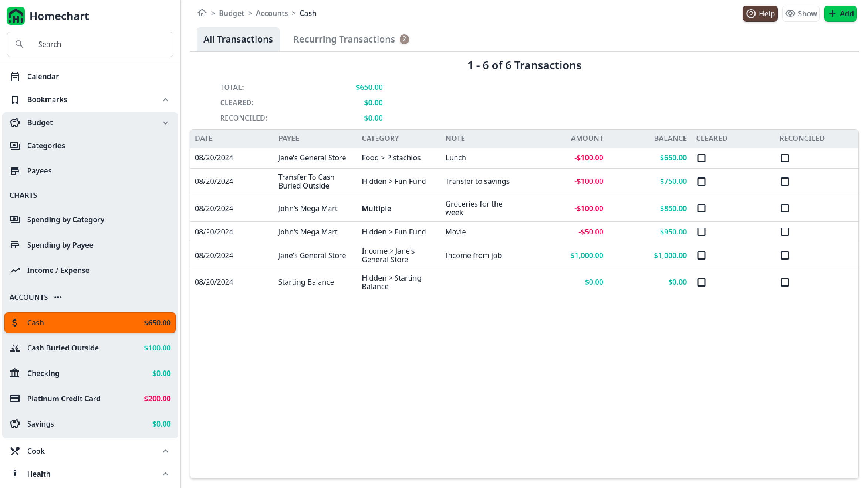
Task: Click the $1,000.00 amount cell
Action: pyautogui.click(x=587, y=255)
